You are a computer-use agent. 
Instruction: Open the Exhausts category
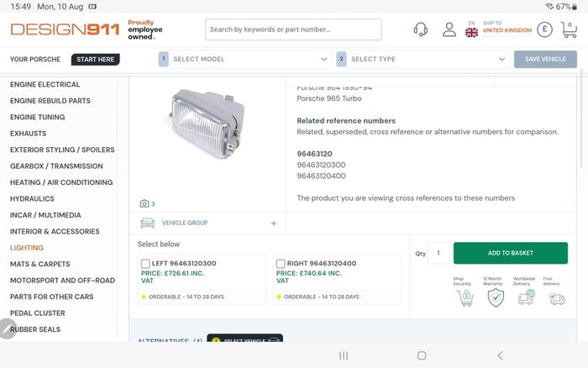[28, 134]
